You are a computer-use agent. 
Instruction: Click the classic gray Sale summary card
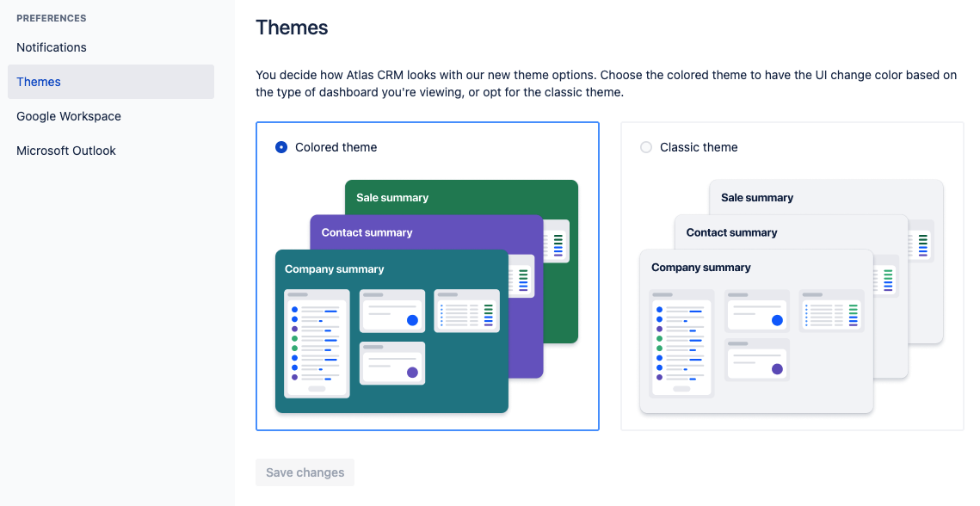point(757,197)
